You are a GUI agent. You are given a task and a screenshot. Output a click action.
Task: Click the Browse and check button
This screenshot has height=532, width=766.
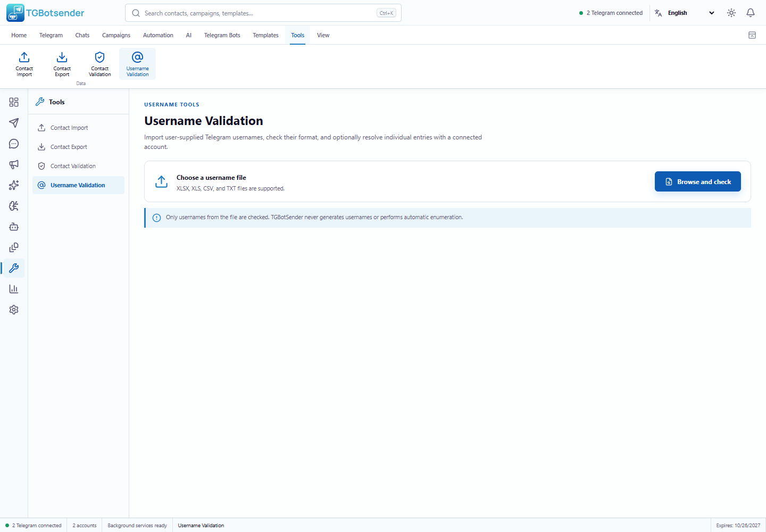698,181
